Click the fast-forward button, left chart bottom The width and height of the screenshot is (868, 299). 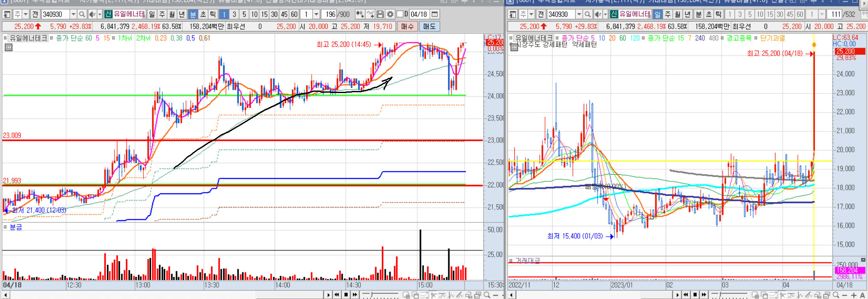click(355, 295)
